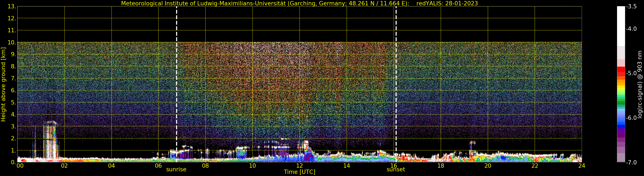Click the 13. height tick label
This screenshot has width=644, height=176.
12,6
